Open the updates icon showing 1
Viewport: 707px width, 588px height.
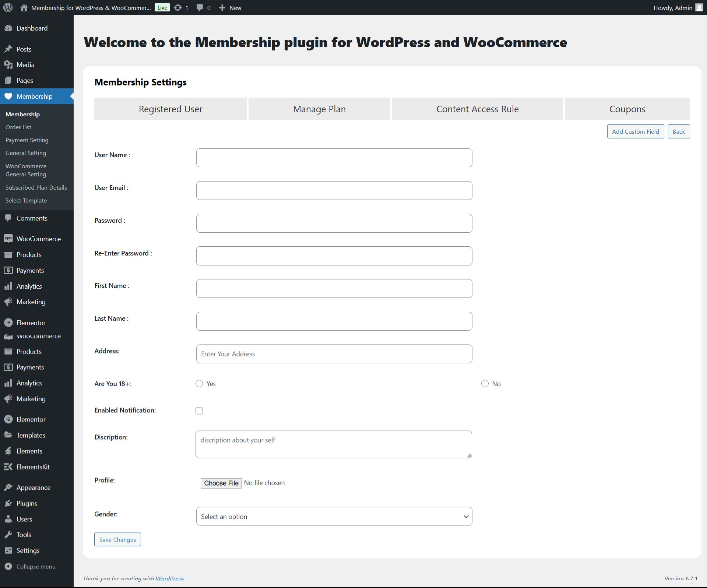coord(178,7)
